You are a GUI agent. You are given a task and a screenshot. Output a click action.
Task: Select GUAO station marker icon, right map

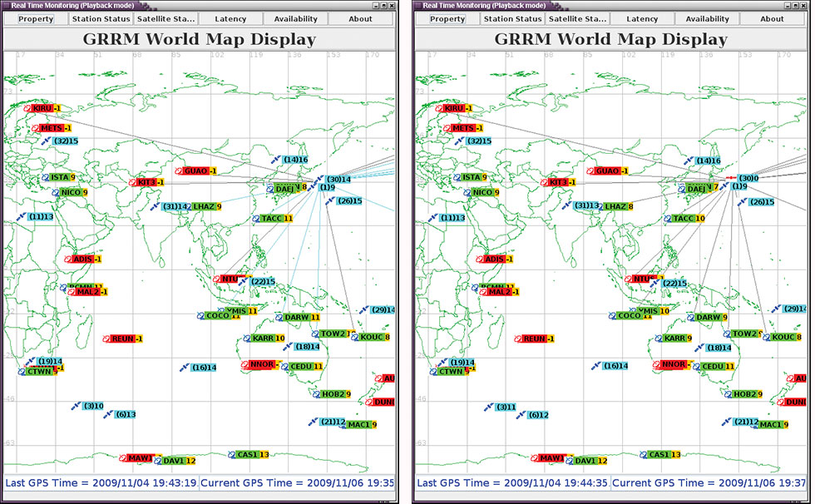(588, 171)
